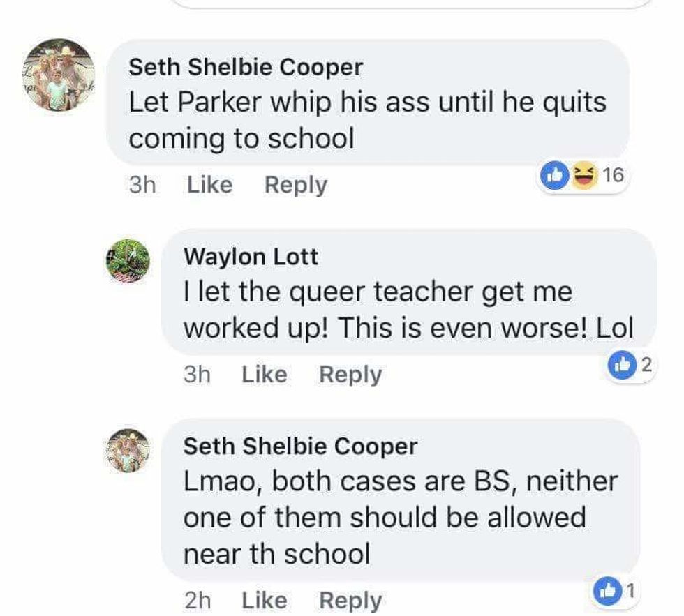Like the 'Lmao, both cases' comment
This screenshot has width=684, height=616.
click(x=265, y=601)
